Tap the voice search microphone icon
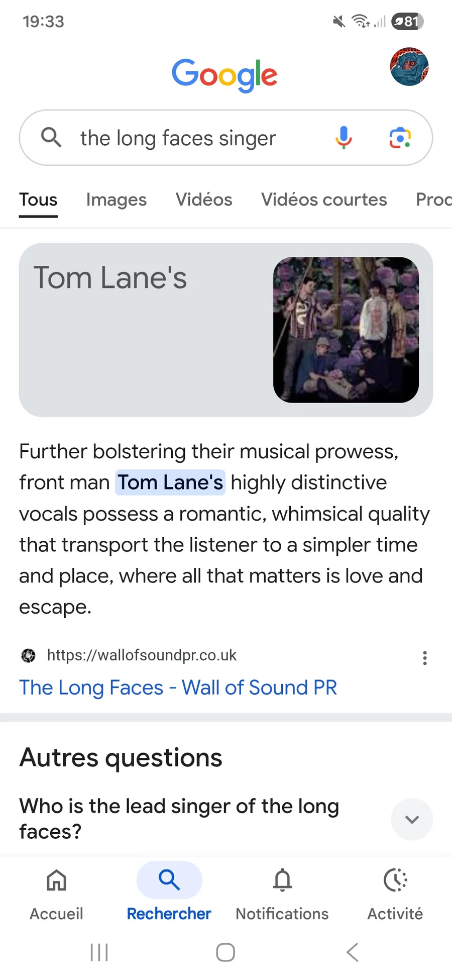Image resolution: width=452 pixels, height=980 pixels. 344,138
